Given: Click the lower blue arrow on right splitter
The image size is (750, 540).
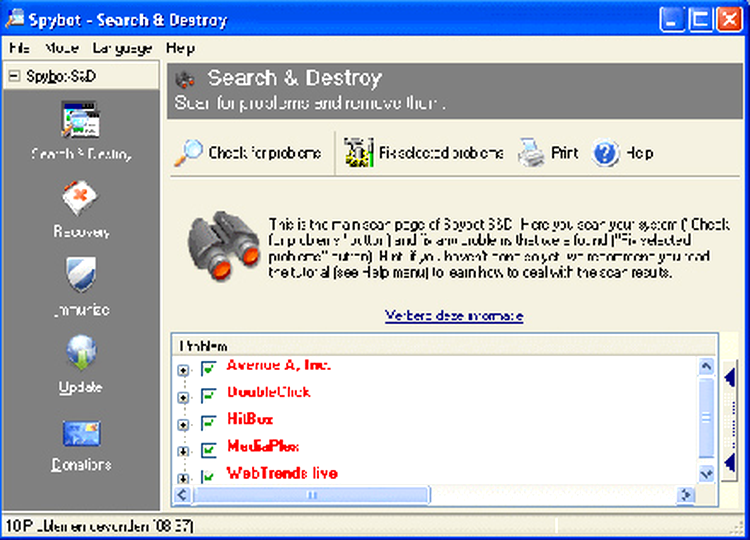Looking at the screenshot, I should point(730,463).
